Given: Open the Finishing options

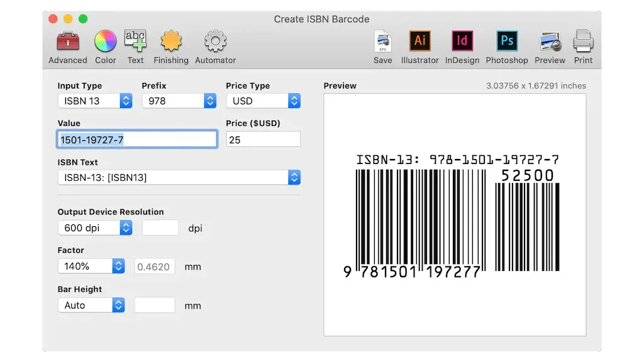Looking at the screenshot, I should pos(171,47).
